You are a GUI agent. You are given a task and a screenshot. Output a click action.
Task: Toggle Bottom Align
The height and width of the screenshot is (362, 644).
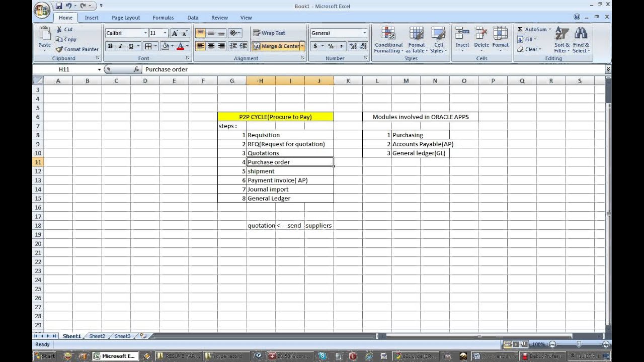tap(221, 33)
